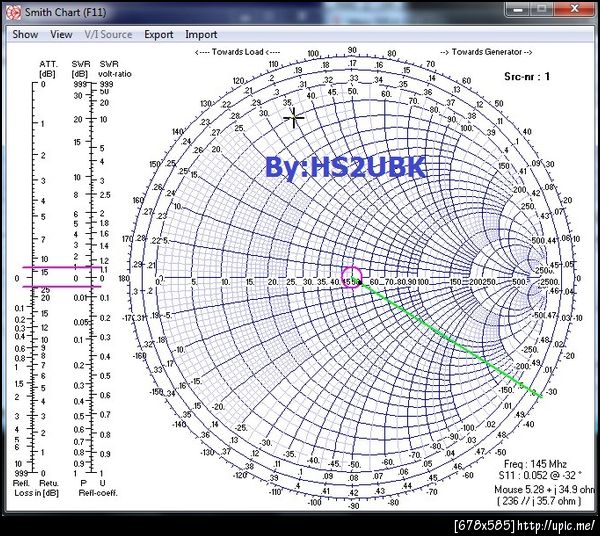Screen dimensions: 600x536
Task: Open the Import menu
Action: pos(201,34)
